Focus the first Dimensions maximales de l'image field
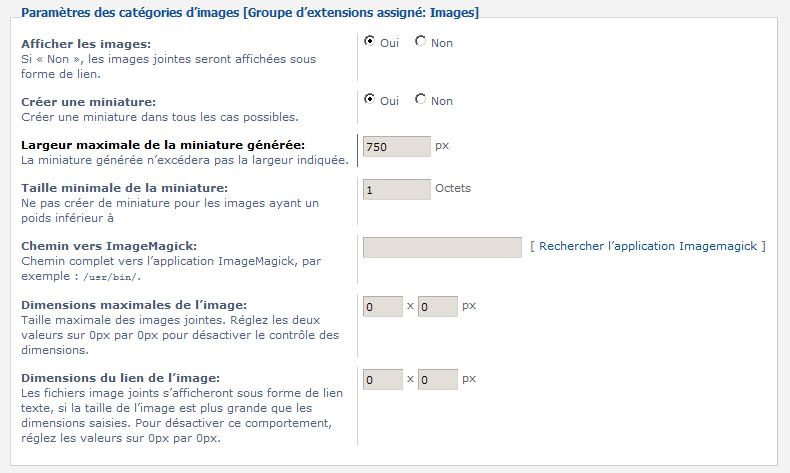Image resolution: width=790 pixels, height=473 pixels. [382, 306]
